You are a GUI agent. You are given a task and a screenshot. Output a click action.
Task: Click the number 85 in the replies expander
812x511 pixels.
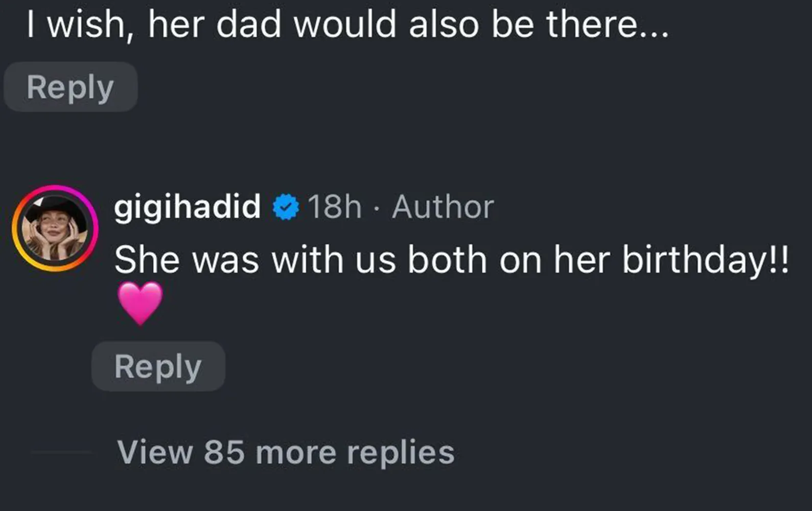click(x=224, y=452)
